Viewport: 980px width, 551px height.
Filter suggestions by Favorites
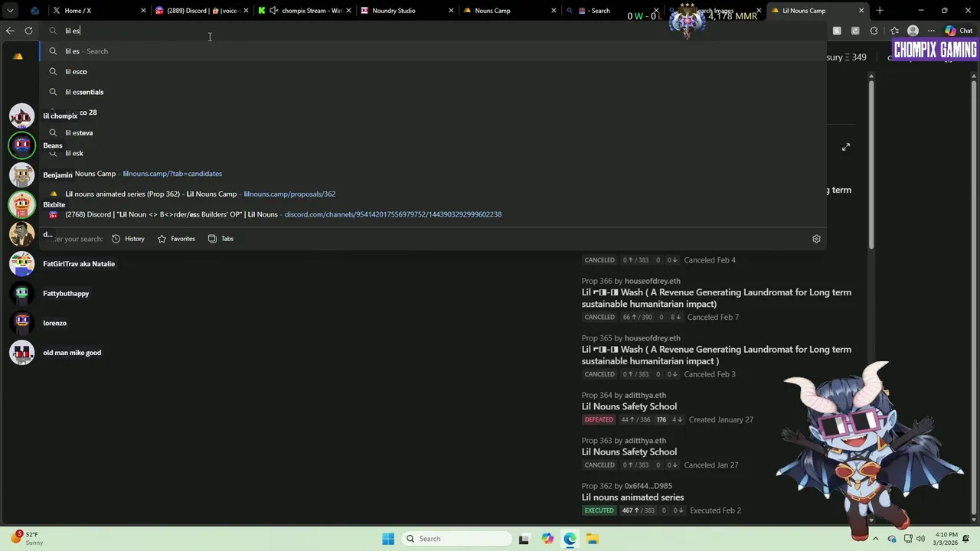pyautogui.click(x=176, y=239)
